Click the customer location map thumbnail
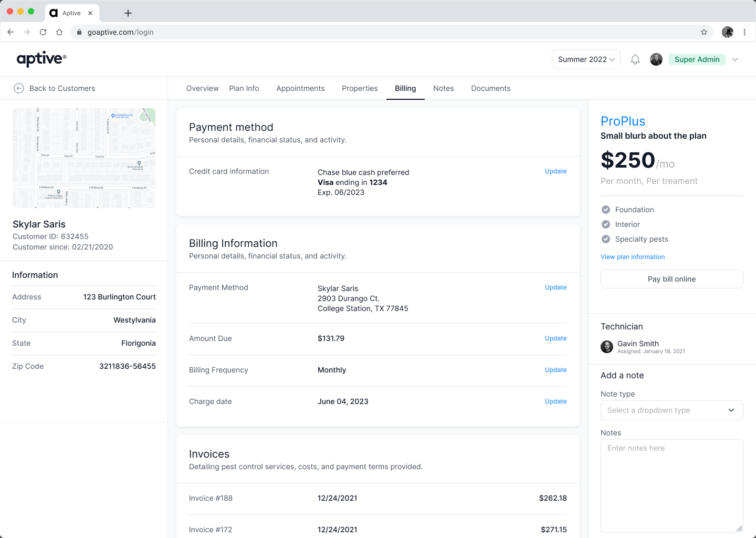Screen dimensions: 756x538 [x=84, y=158]
